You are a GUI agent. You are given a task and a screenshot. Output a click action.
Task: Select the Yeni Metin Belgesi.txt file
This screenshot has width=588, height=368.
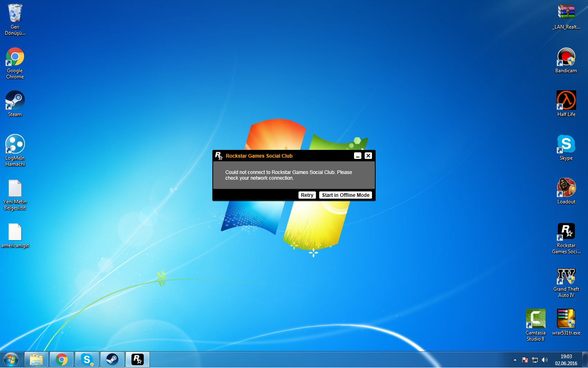[x=15, y=195]
